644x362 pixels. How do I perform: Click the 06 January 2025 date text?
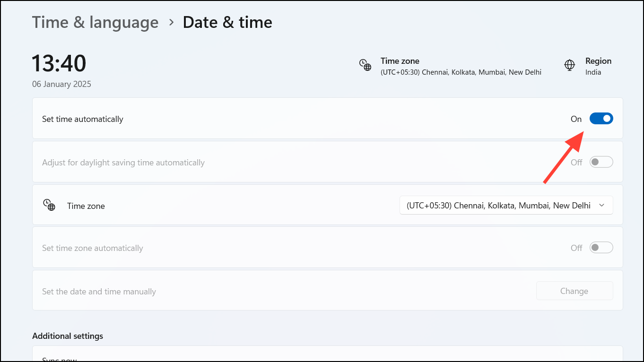[x=61, y=84]
